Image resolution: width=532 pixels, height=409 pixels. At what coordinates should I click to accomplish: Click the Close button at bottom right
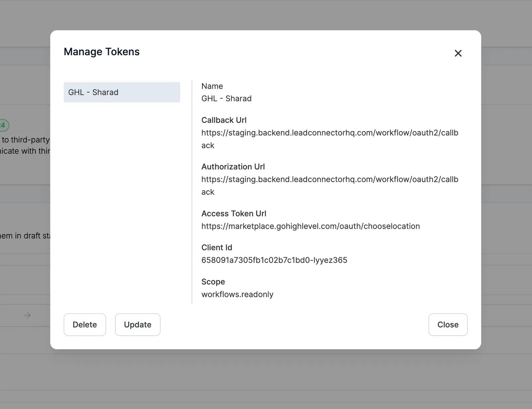click(448, 325)
